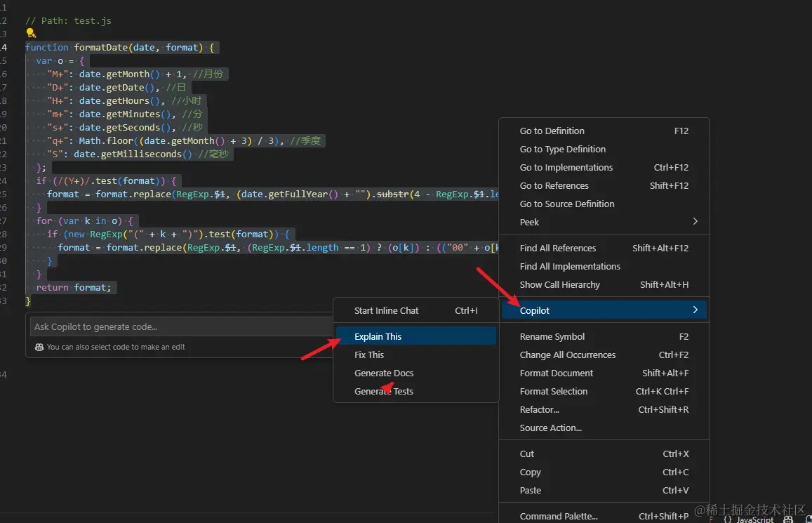This screenshot has height=523, width=812.
Task: Select Format Selection
Action: (604, 392)
